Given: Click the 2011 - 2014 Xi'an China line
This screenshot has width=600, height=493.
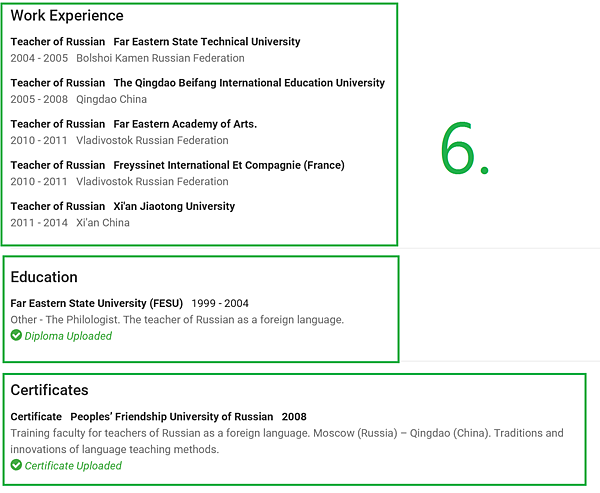Looking at the screenshot, I should click(70, 223).
